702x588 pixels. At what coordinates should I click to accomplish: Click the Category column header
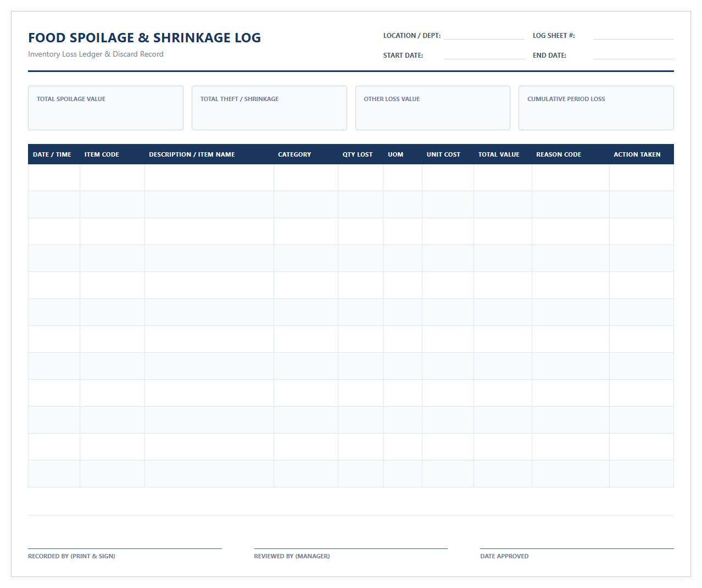pos(306,154)
